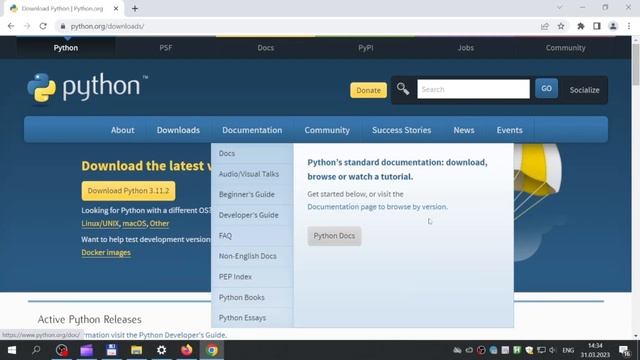Open the Community main nav menu
640x360 pixels.
click(x=327, y=130)
